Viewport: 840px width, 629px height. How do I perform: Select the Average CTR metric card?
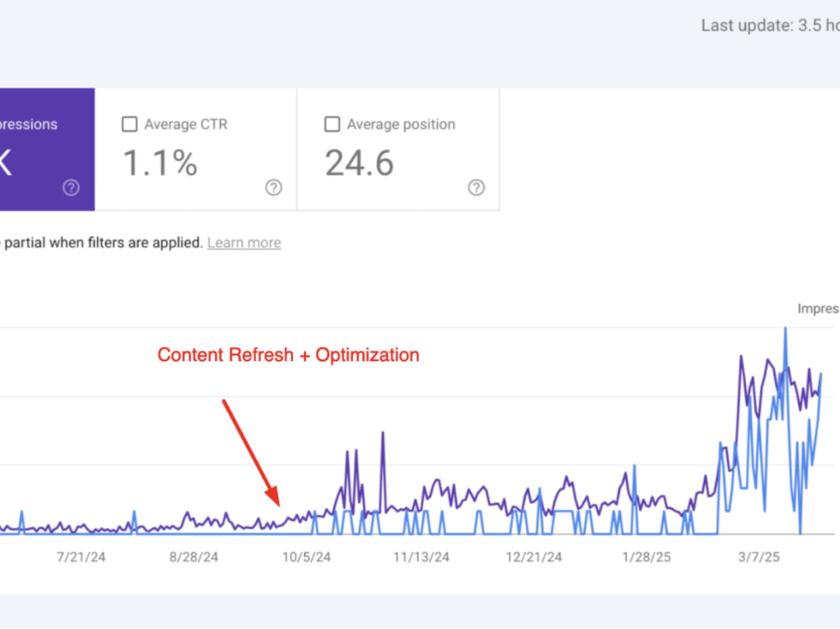coord(196,149)
